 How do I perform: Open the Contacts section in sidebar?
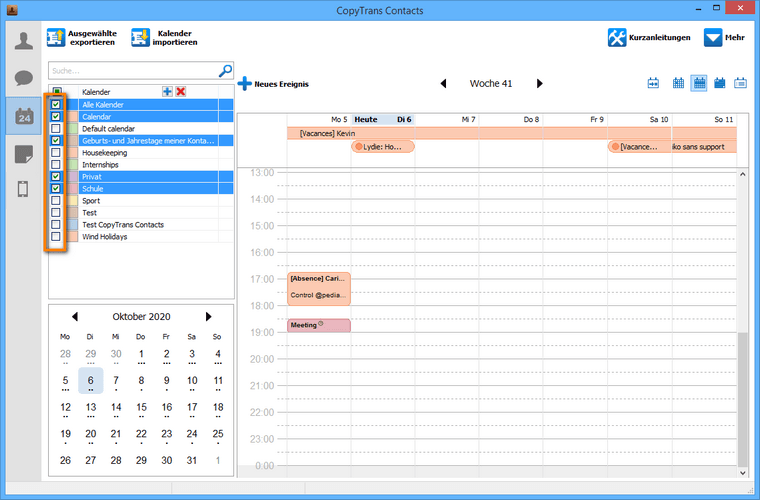coord(24,41)
